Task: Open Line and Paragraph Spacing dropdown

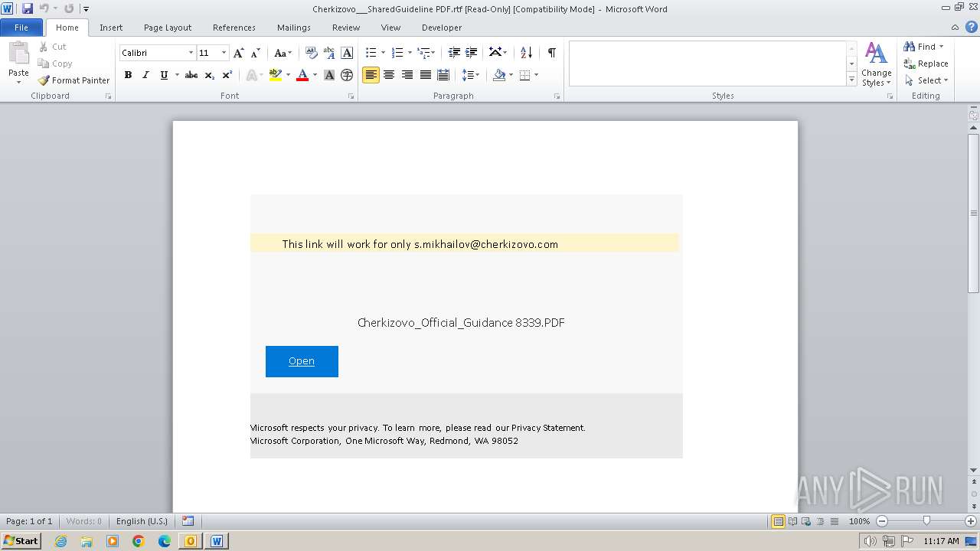Action: (470, 75)
